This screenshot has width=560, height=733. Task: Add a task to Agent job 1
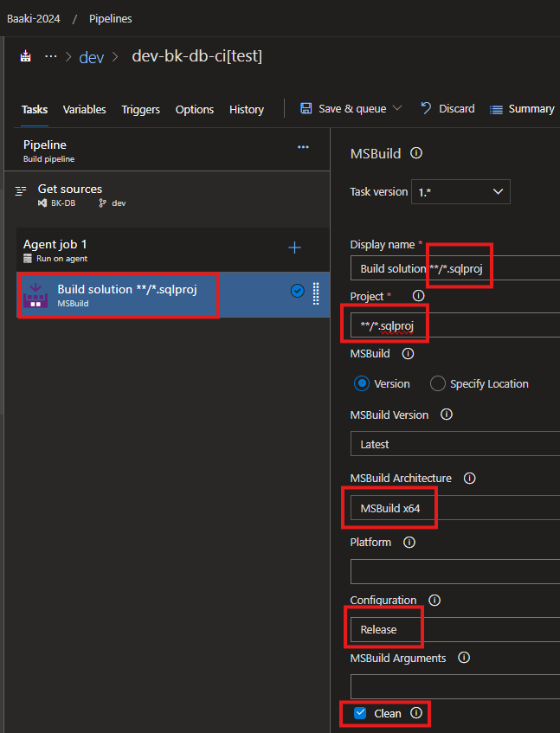click(294, 248)
